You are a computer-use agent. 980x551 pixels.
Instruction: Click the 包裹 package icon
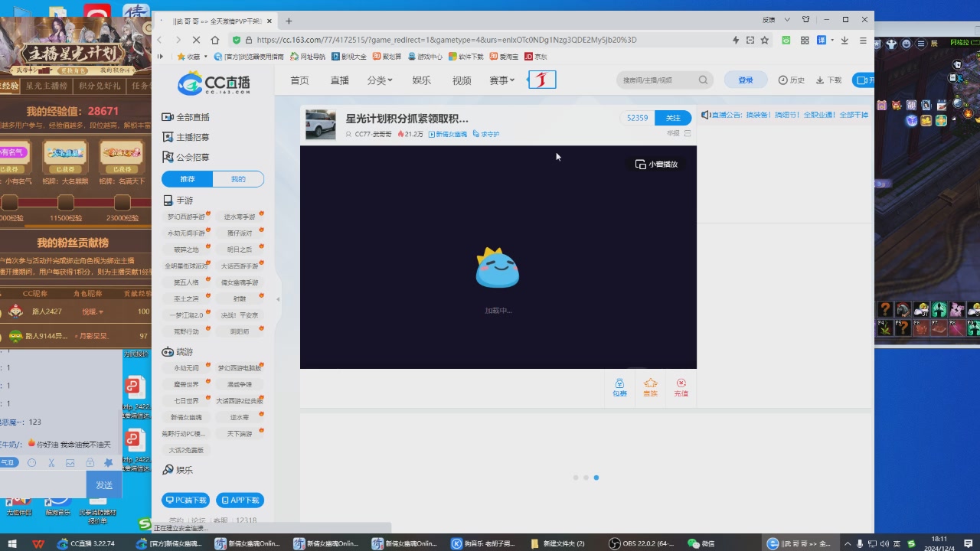[x=619, y=387]
